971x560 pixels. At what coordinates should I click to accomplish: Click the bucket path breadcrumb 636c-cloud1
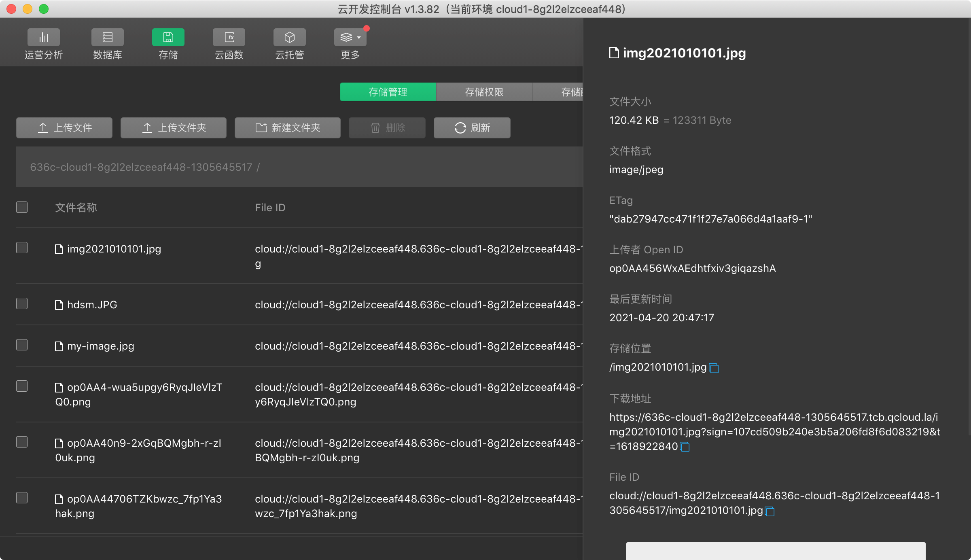[141, 167]
